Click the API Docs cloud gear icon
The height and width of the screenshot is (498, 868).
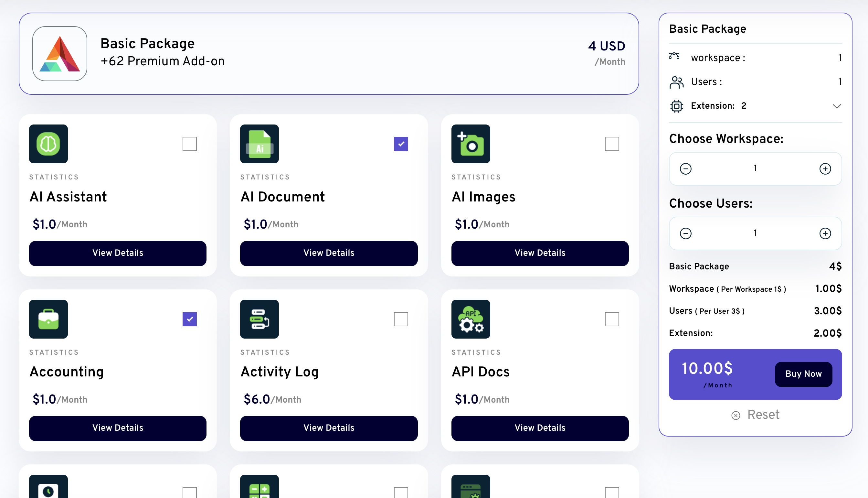tap(471, 319)
